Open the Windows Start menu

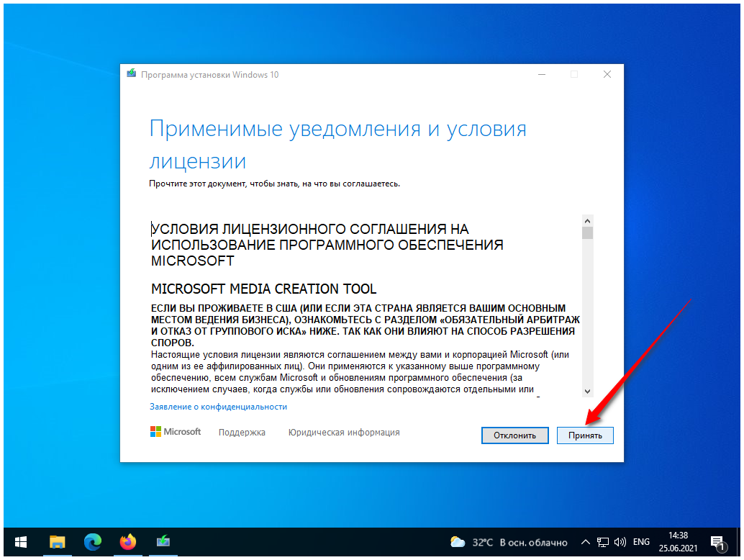pyautogui.click(x=20, y=542)
